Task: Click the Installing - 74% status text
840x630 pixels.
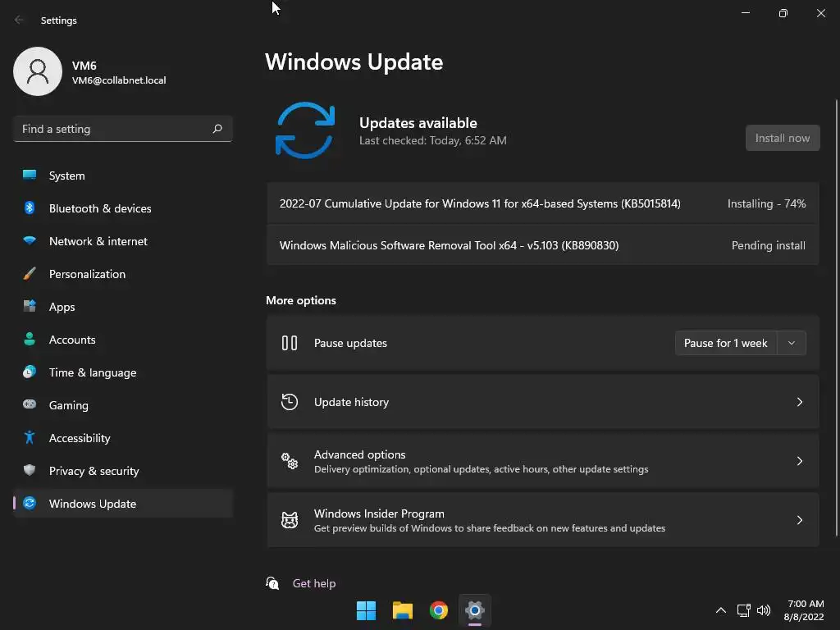Action: click(x=766, y=203)
